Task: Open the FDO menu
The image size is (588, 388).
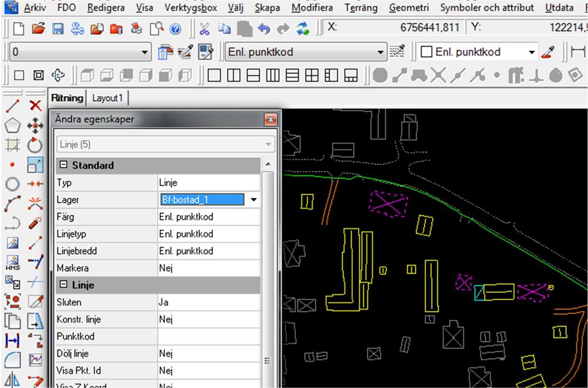Action: pyautogui.click(x=67, y=7)
